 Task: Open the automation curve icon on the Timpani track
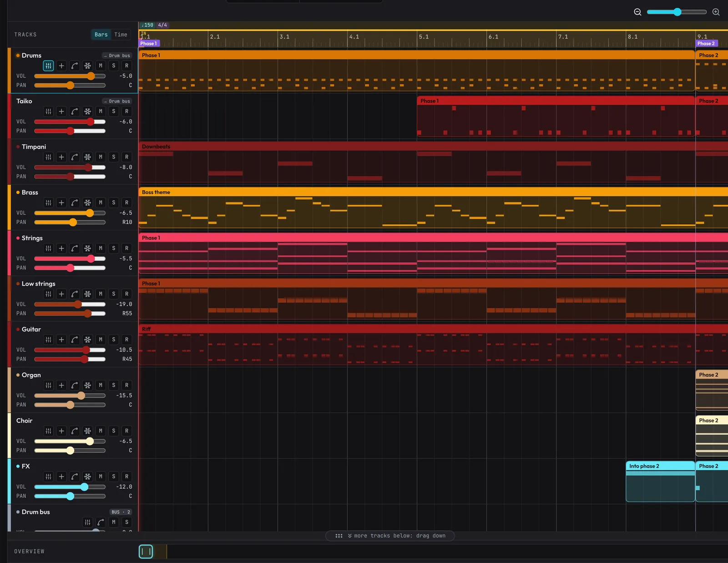coord(75,157)
